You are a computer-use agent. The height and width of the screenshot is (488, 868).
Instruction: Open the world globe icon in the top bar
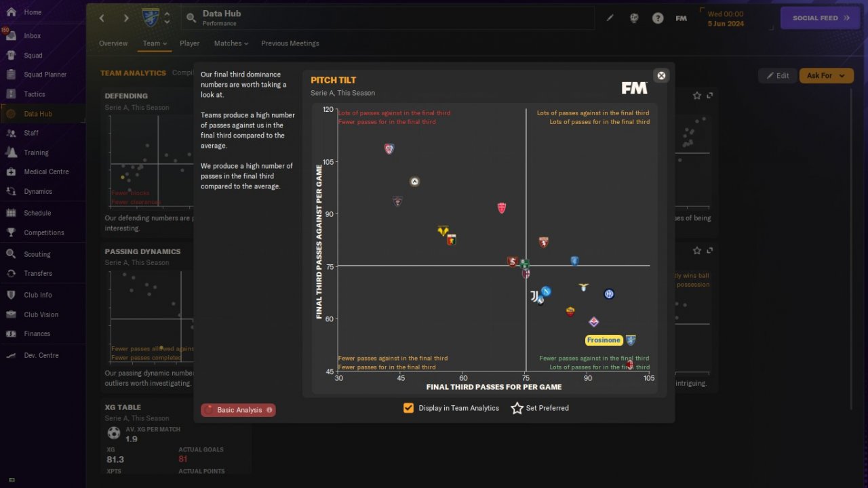634,18
